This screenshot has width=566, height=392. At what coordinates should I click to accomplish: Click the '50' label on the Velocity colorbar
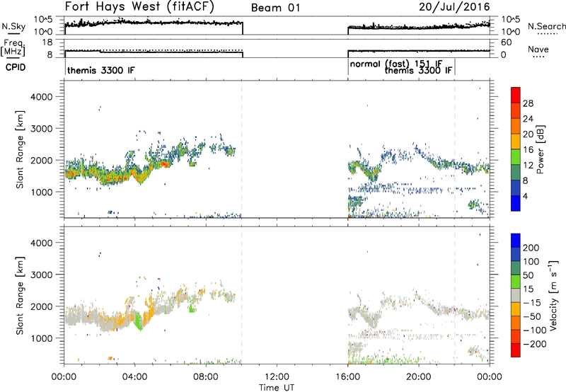[x=528, y=275]
